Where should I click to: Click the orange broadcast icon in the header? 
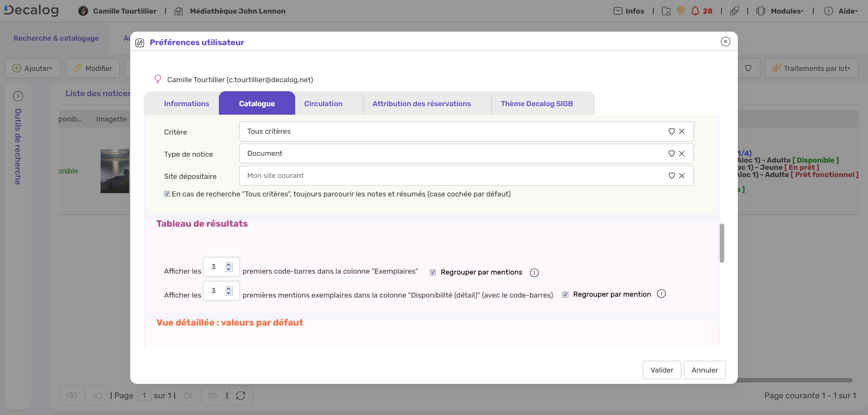click(681, 10)
